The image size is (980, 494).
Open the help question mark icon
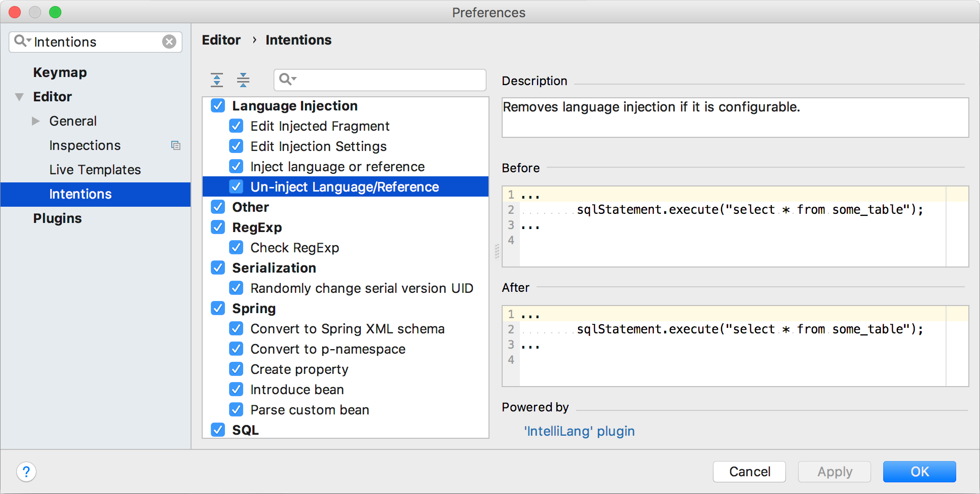coord(26,472)
